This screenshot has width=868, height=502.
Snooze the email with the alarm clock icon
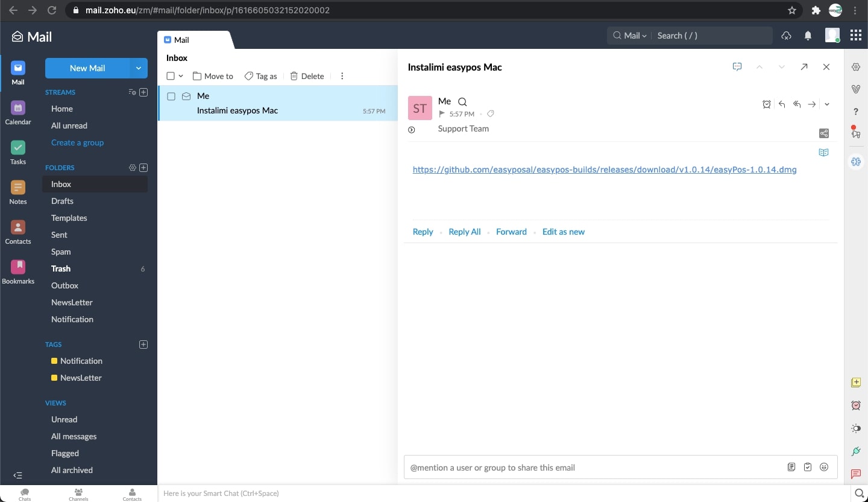(767, 104)
